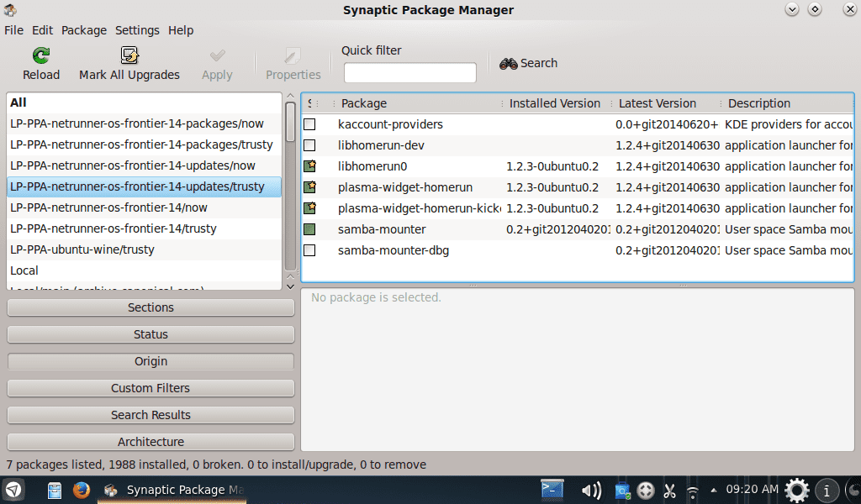This screenshot has height=504, width=861.
Task: Select the All origin entry
Action: click(145, 102)
